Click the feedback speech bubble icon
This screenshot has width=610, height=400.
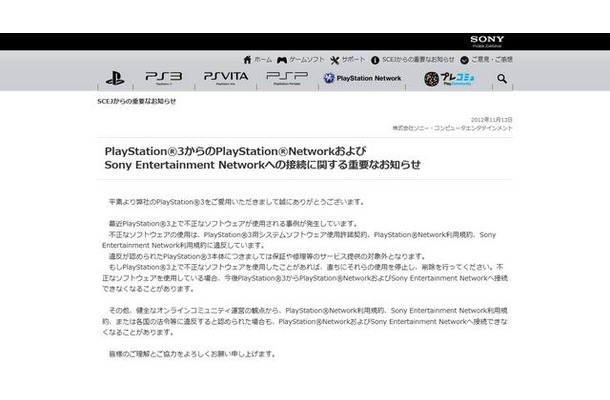465,60
